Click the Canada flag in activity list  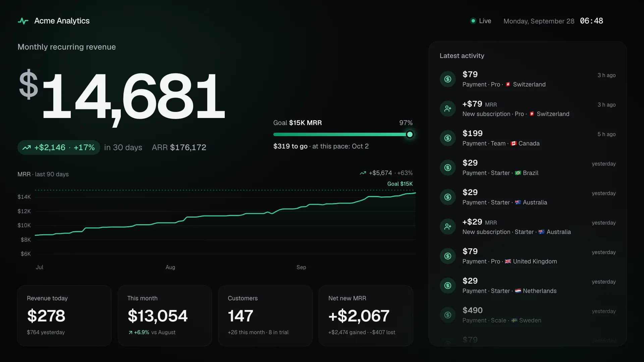tap(514, 143)
